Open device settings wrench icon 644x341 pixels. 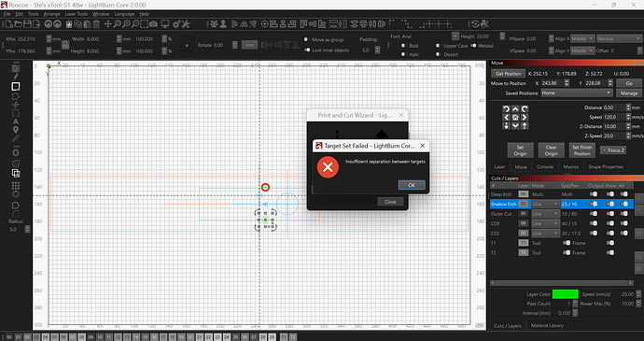click(x=186, y=24)
